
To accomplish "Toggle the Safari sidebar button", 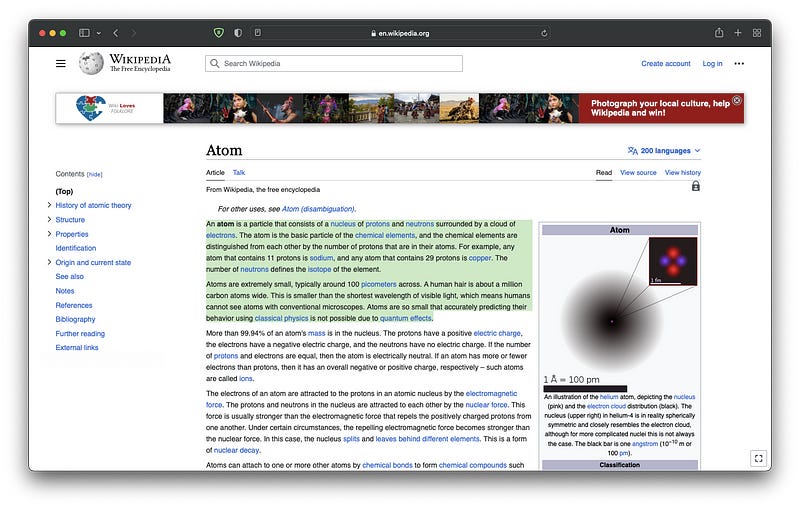I will pos(84,33).
